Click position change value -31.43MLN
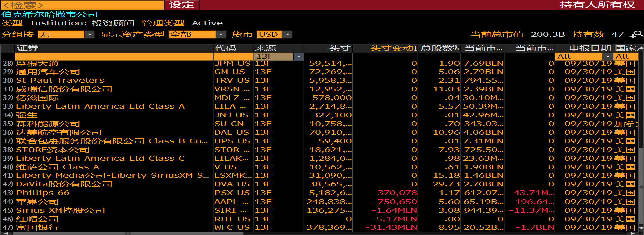Image resolution: width=644 pixels, height=235 pixels. 391,227
